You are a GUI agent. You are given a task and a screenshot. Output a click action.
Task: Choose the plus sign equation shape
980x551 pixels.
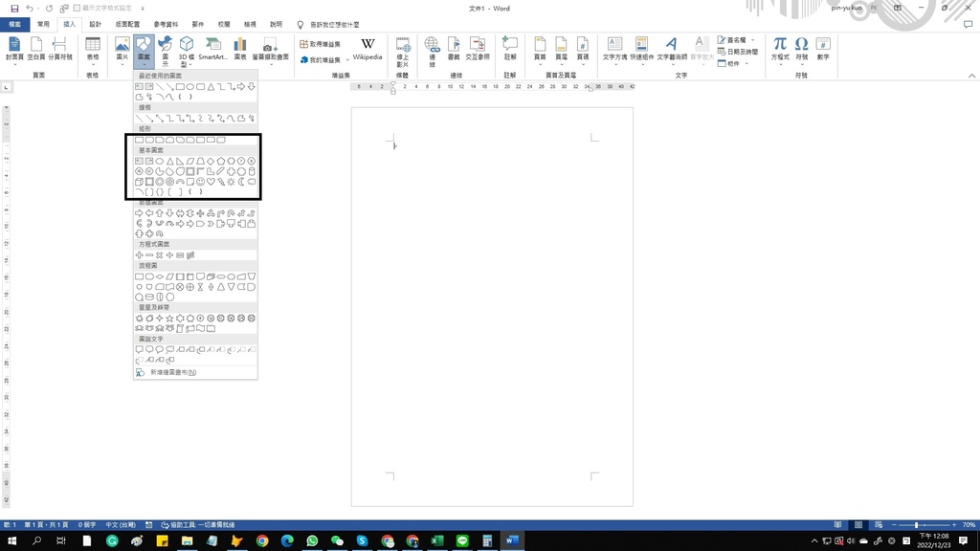point(140,254)
